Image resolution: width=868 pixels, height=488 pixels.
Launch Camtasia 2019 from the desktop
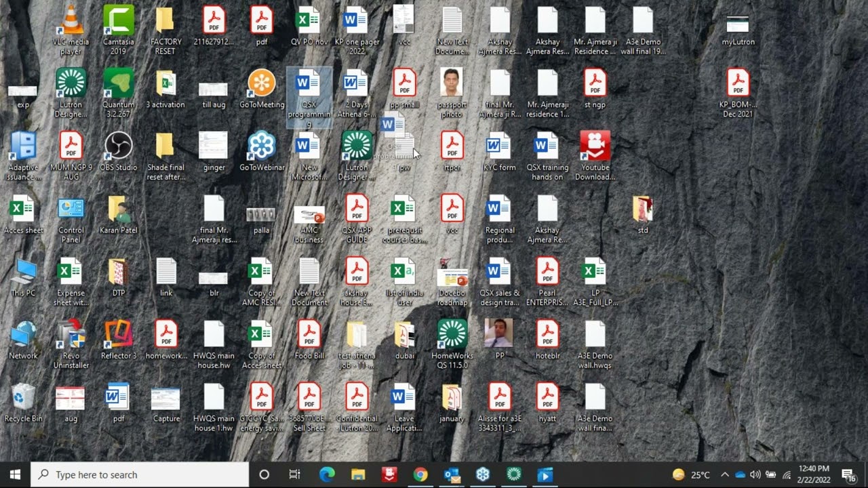(x=119, y=30)
